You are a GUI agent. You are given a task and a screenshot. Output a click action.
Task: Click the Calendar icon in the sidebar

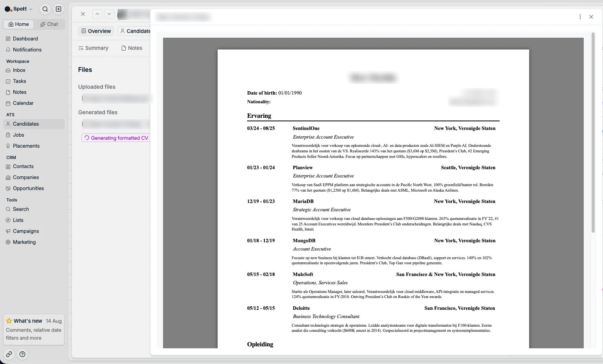pos(8,103)
